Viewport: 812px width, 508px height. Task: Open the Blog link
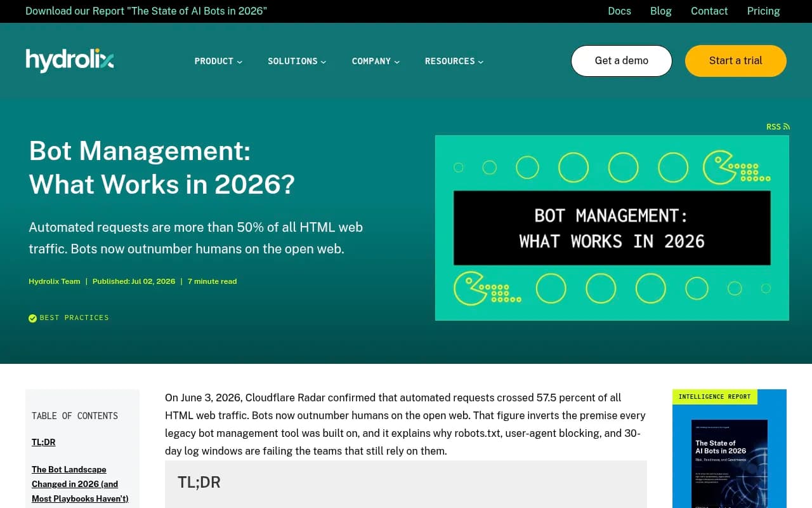click(661, 11)
